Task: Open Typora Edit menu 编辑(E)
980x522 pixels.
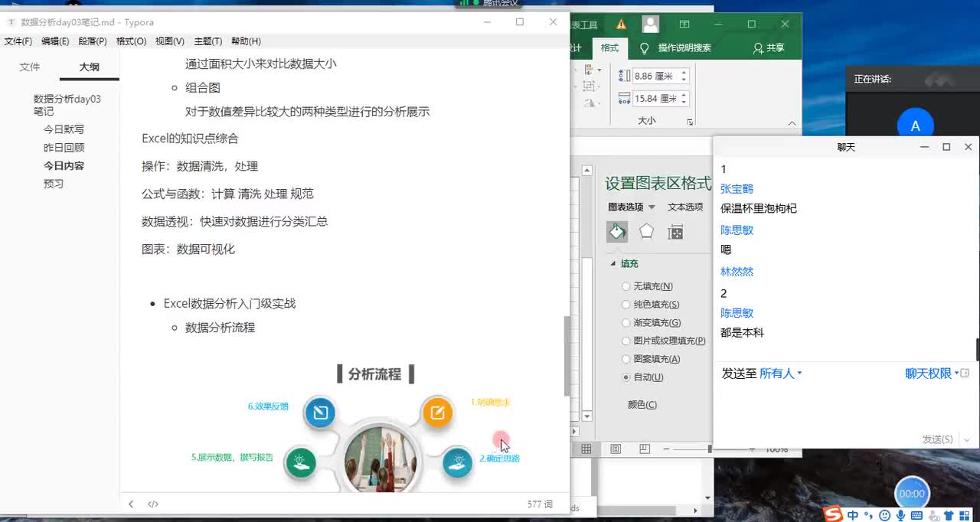Action: click(x=55, y=41)
